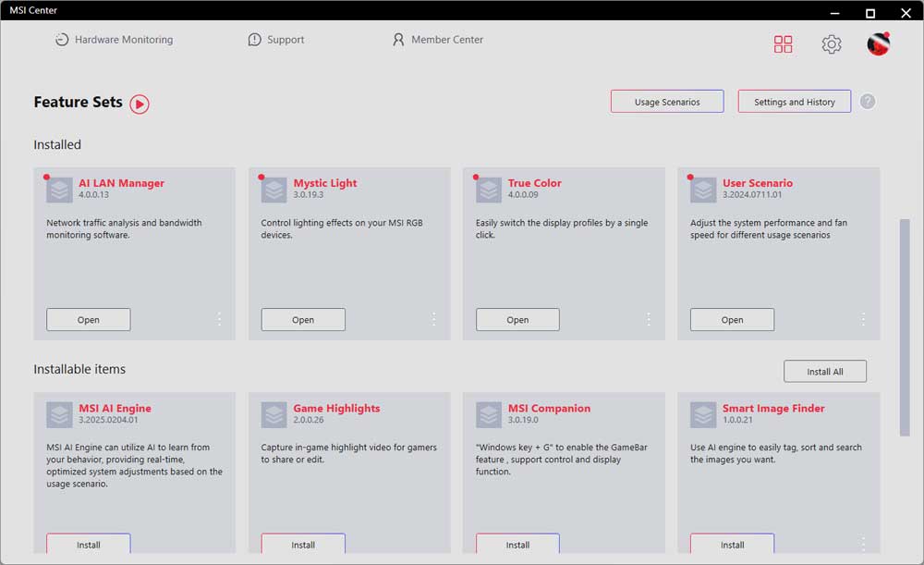Click the Hardware Monitoring clock icon
Image resolution: width=924 pixels, height=565 pixels.
point(62,40)
